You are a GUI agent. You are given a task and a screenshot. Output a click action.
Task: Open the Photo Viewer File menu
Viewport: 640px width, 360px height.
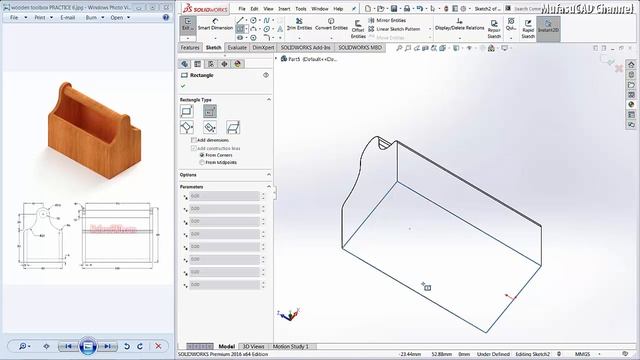tap(14, 18)
